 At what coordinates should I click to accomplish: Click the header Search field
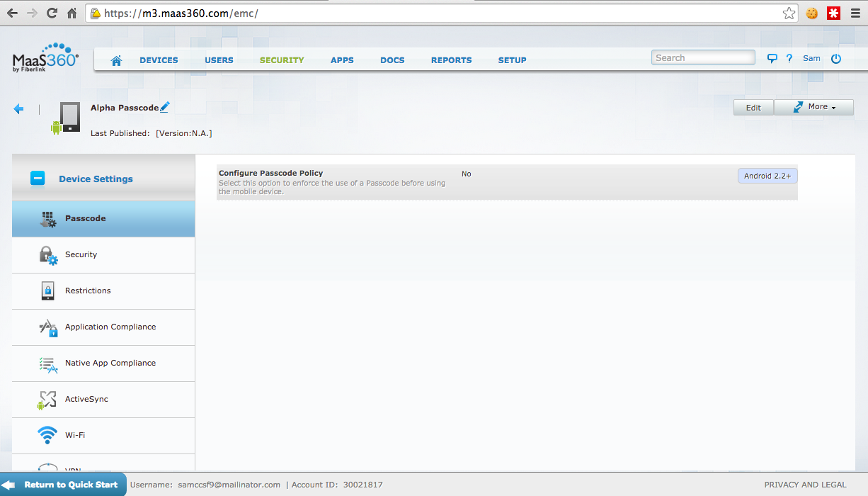coord(703,58)
